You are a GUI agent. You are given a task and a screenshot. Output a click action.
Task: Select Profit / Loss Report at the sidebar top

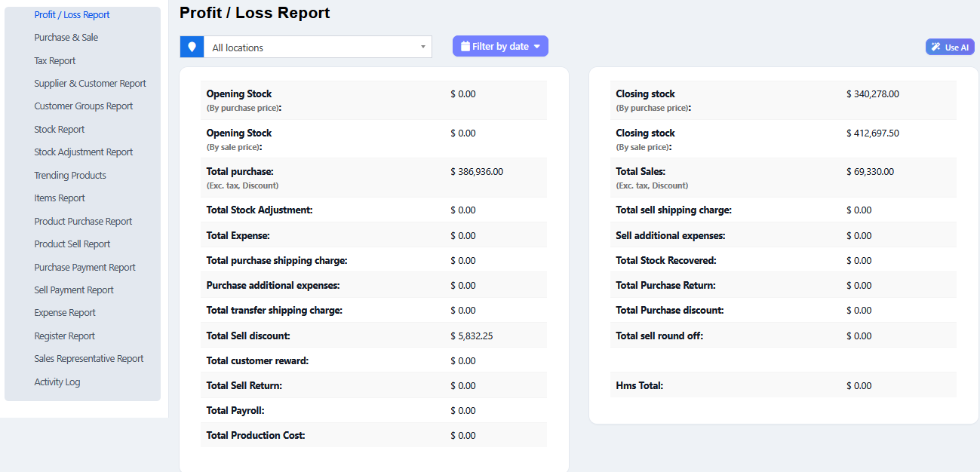(72, 14)
